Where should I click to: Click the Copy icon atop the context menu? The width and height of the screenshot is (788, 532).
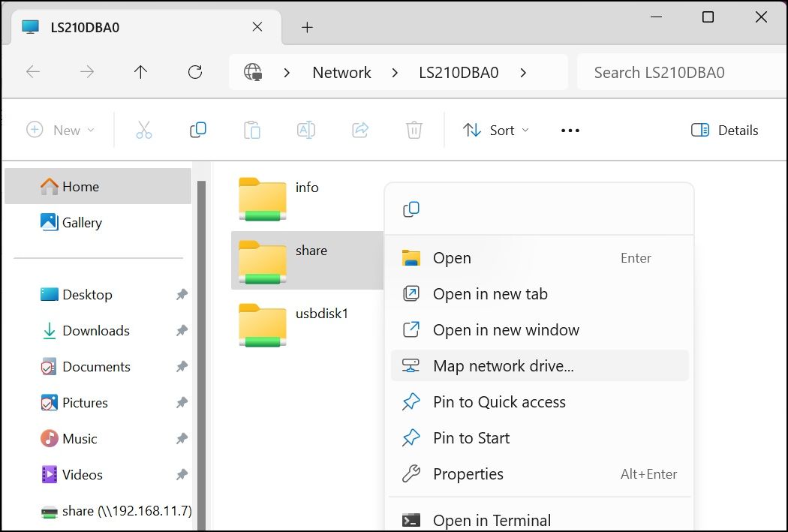tap(411, 209)
